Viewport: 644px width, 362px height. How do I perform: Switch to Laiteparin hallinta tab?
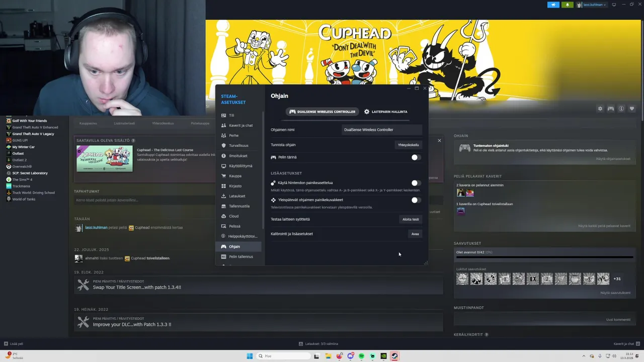point(386,112)
